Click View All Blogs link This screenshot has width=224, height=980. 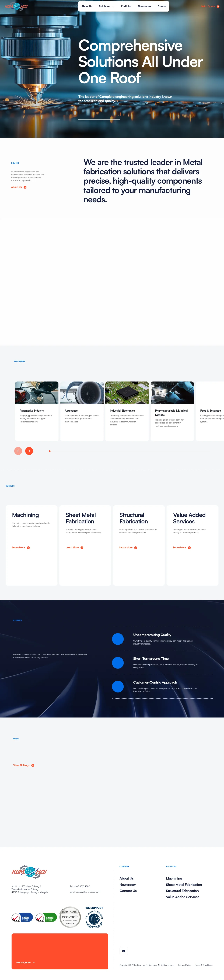[x=24, y=765]
